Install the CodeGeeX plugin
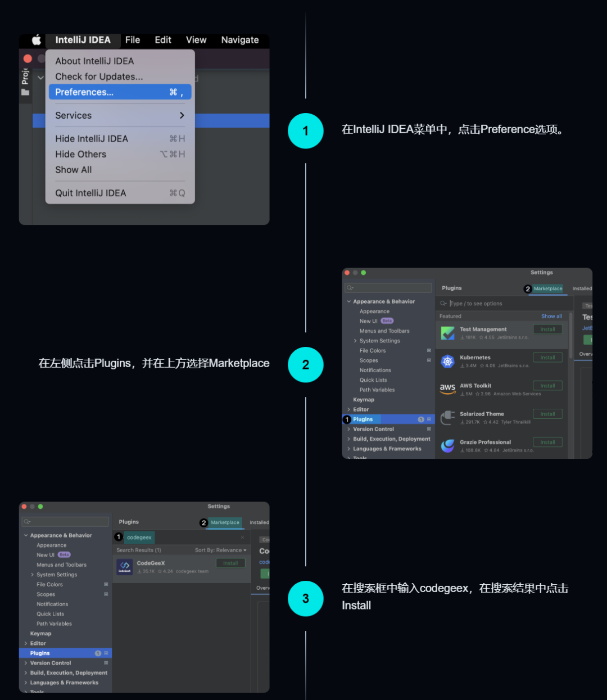 coord(230,563)
